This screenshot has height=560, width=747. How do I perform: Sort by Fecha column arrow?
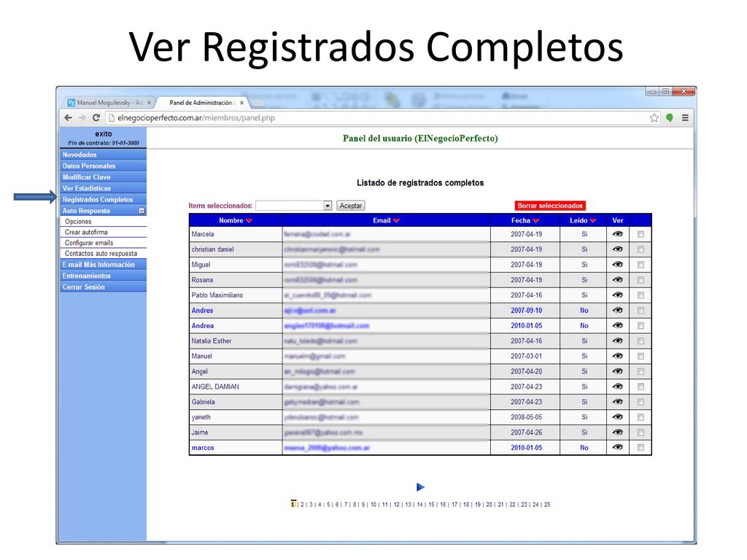click(x=536, y=220)
